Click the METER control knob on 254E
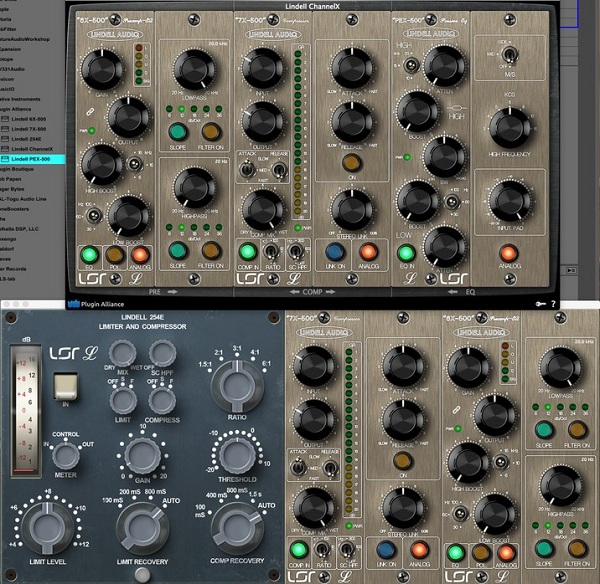This screenshot has width=600, height=584. [x=65, y=457]
